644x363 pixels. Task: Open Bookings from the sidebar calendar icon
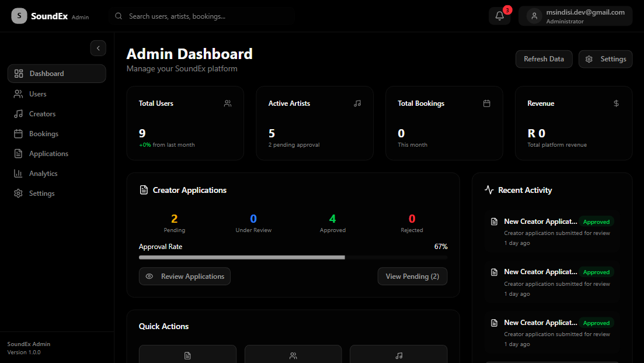click(18, 133)
